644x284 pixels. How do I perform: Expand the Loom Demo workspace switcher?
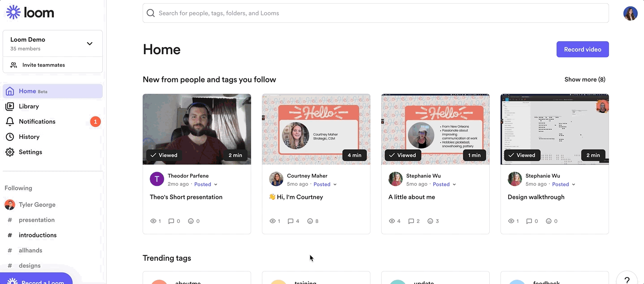[x=90, y=43]
